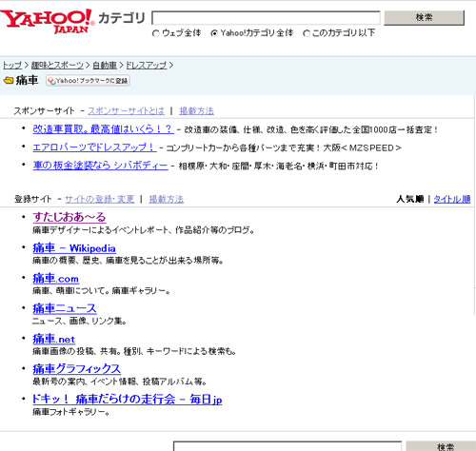The height and width of the screenshot is (451, 476).
Task: Open the サイトの登録・変更 link
Action: click(x=100, y=199)
